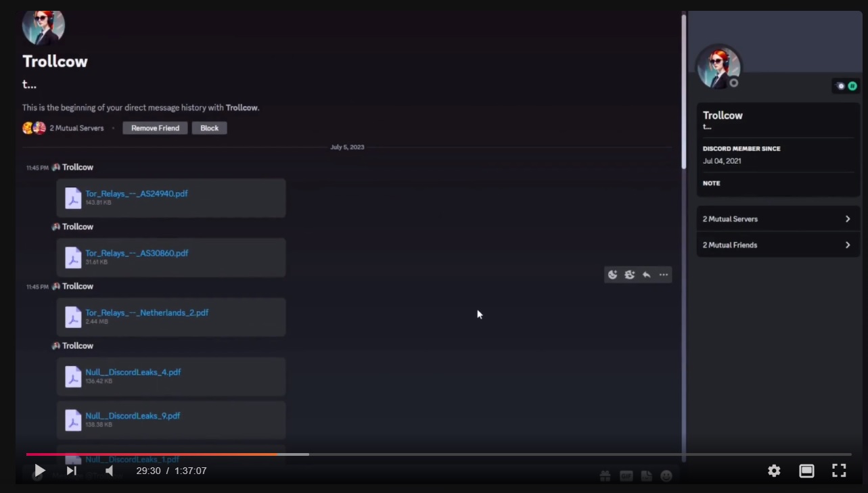Image resolution: width=868 pixels, height=493 pixels.
Task: Click the video progress bar
Action: tap(438, 454)
